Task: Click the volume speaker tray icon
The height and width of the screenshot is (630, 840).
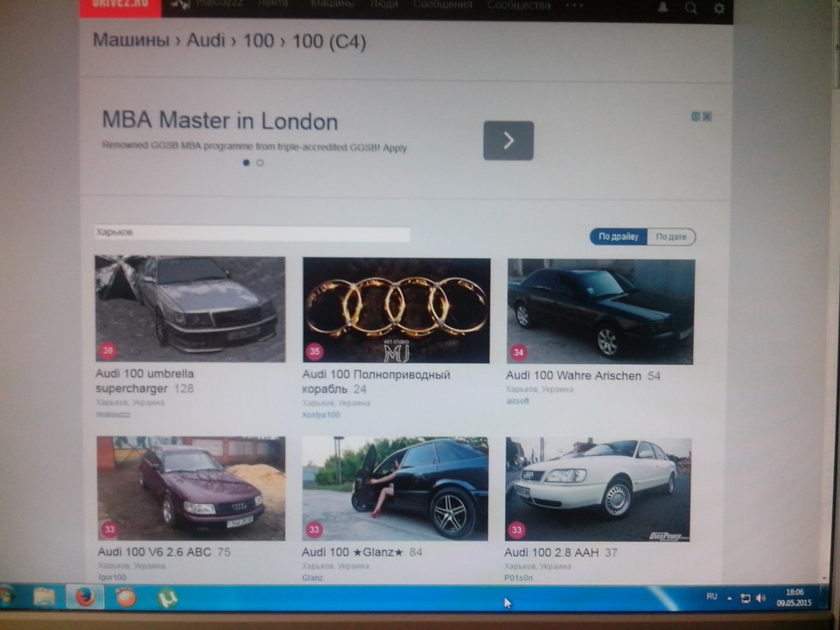Action: [760, 598]
